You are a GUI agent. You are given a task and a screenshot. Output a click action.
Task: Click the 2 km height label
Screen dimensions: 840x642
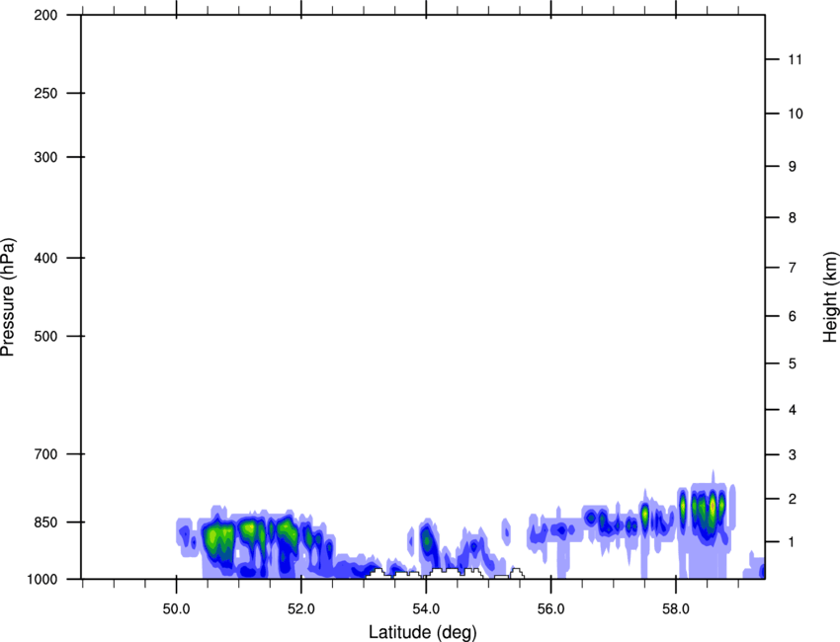[x=793, y=499]
